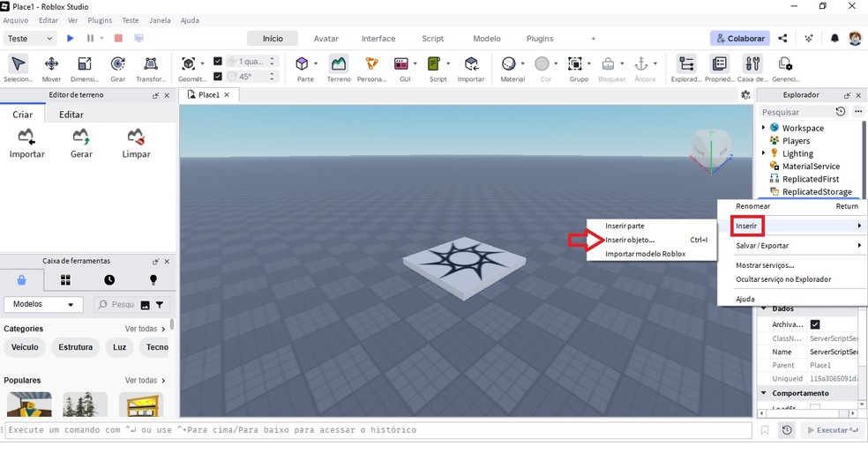Switch to the Modelo ribbon tab
This screenshot has height=460, width=868.
click(486, 39)
